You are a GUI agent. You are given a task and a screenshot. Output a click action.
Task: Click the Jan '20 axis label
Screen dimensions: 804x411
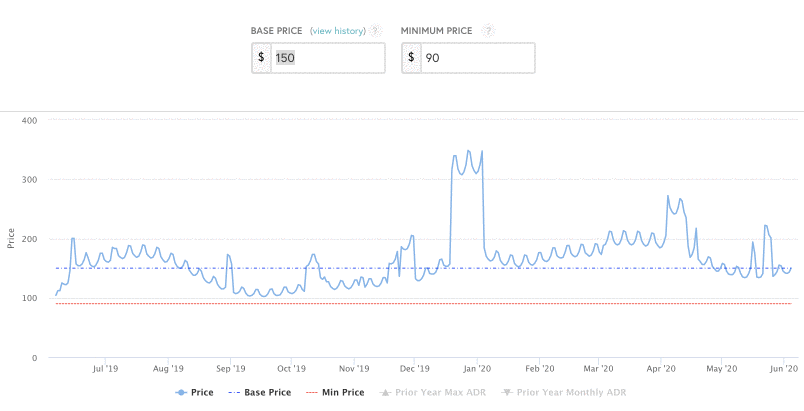click(x=477, y=368)
